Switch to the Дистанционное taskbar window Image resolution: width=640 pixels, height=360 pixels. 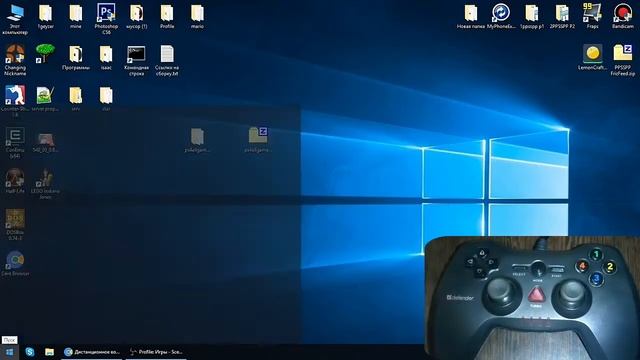pyautogui.click(x=92, y=352)
